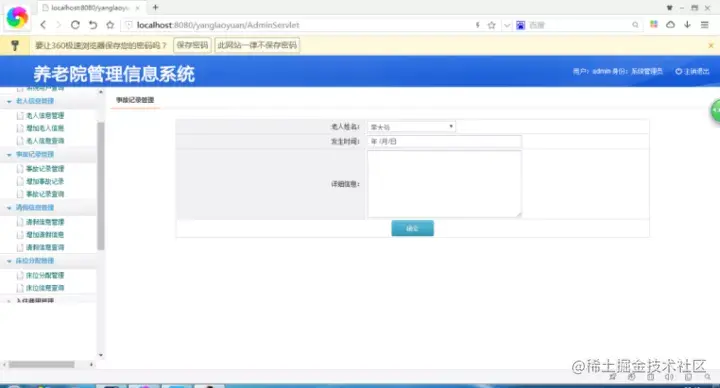Open 请假信息查询 in sidebar

45,247
